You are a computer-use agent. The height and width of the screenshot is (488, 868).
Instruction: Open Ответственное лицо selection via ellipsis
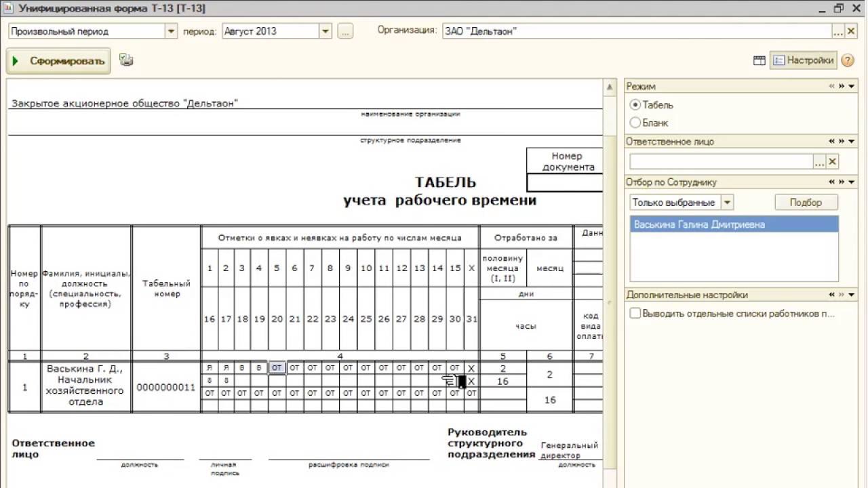[820, 161]
